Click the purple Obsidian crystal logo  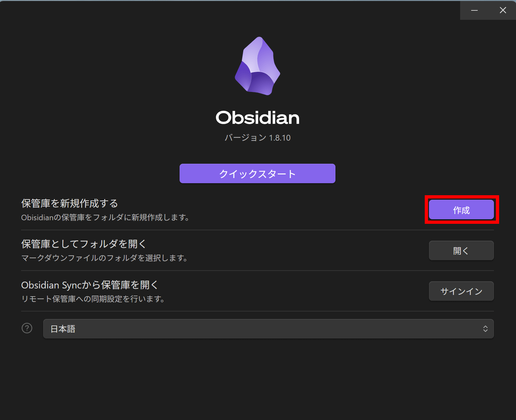pos(258,66)
